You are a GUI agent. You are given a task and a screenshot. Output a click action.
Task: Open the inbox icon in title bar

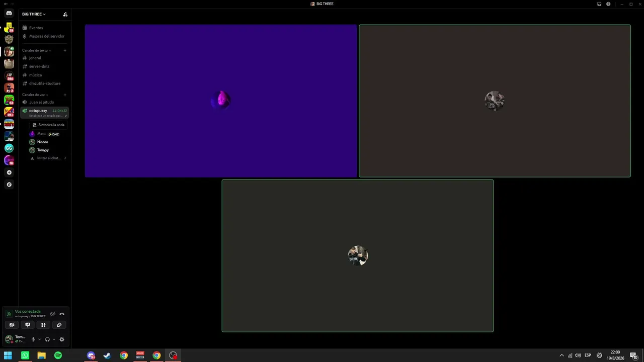pyautogui.click(x=599, y=4)
